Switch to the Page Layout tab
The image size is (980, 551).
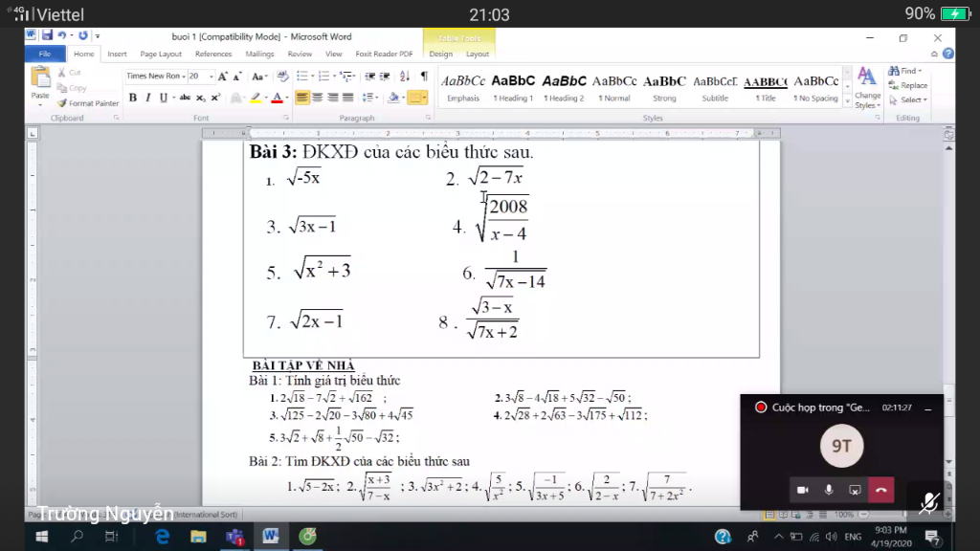click(161, 54)
